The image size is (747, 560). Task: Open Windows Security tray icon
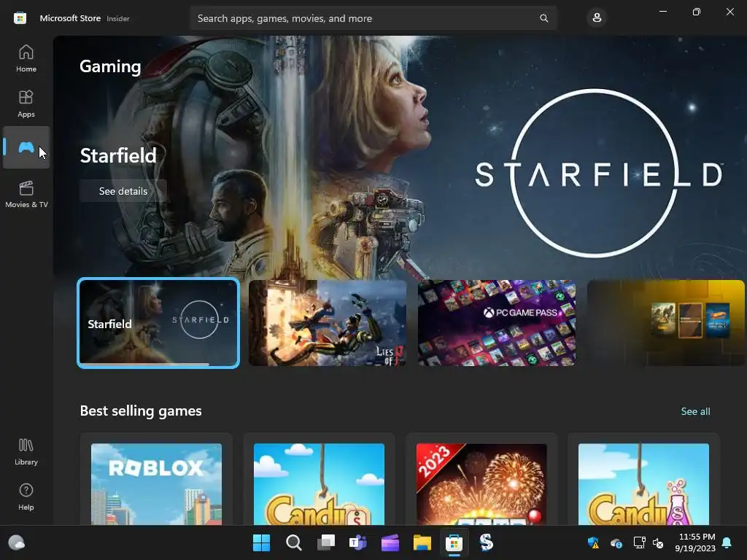click(x=593, y=542)
